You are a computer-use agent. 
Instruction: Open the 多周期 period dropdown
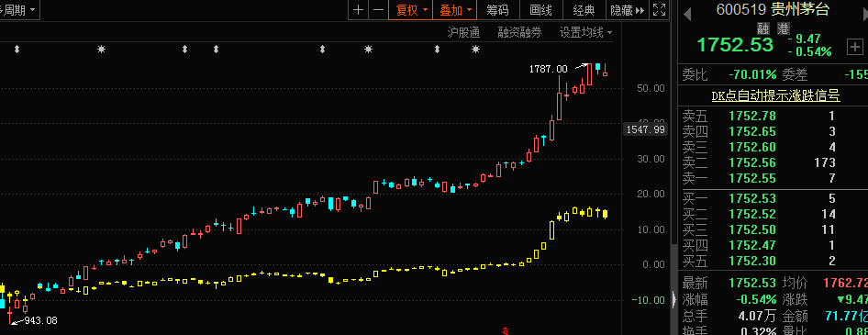coord(19,10)
